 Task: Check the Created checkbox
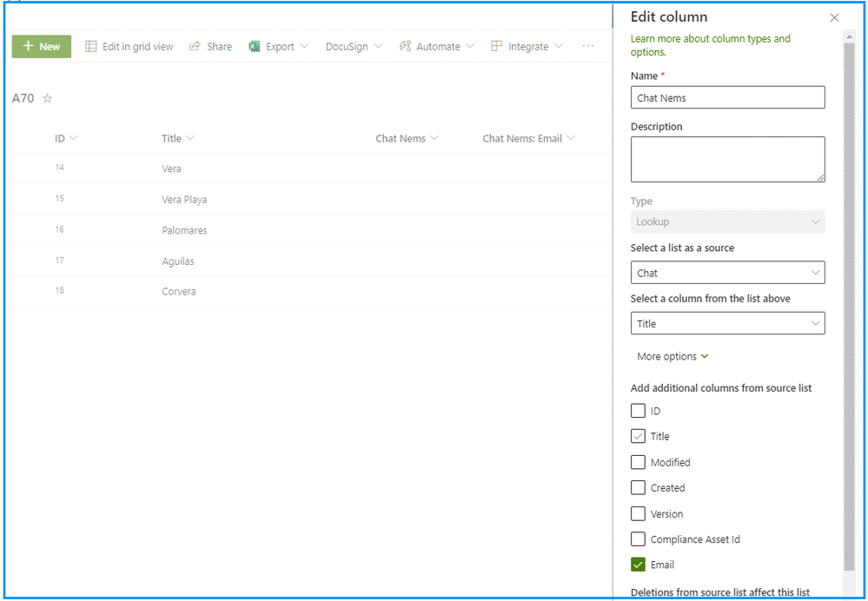tap(639, 487)
